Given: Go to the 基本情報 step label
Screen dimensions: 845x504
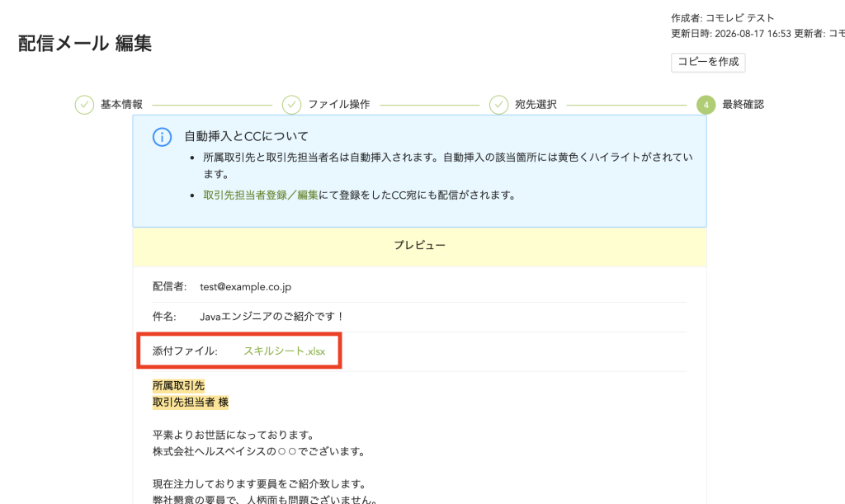Looking at the screenshot, I should 122,105.
